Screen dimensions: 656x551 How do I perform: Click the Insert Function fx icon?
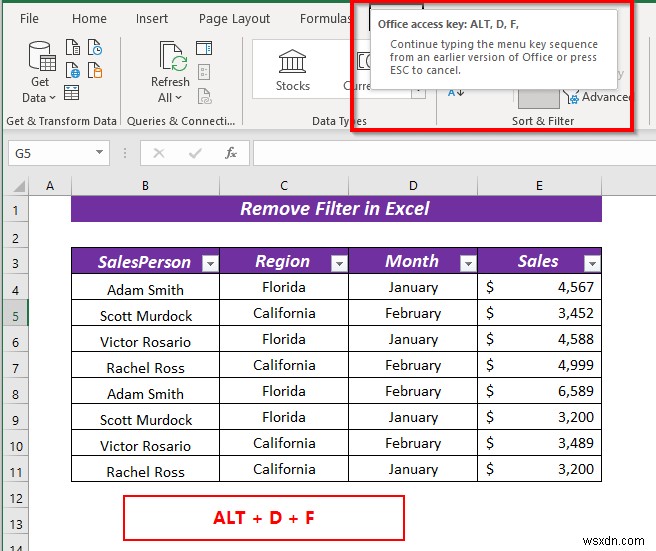[x=231, y=154]
